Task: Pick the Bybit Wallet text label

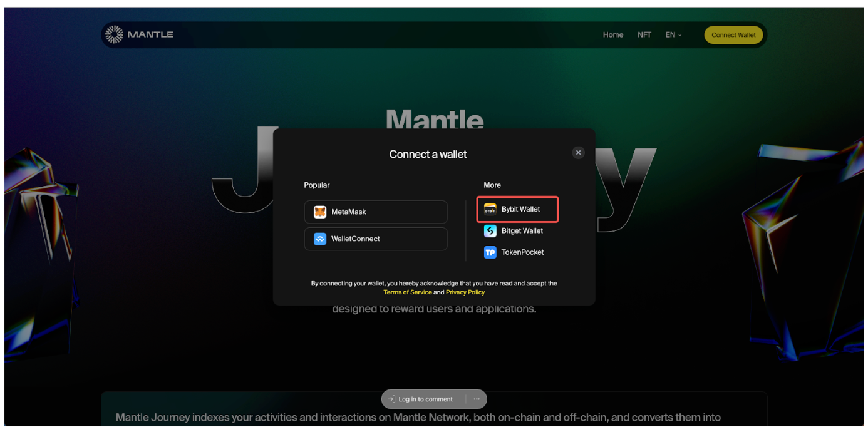Action: click(x=520, y=210)
